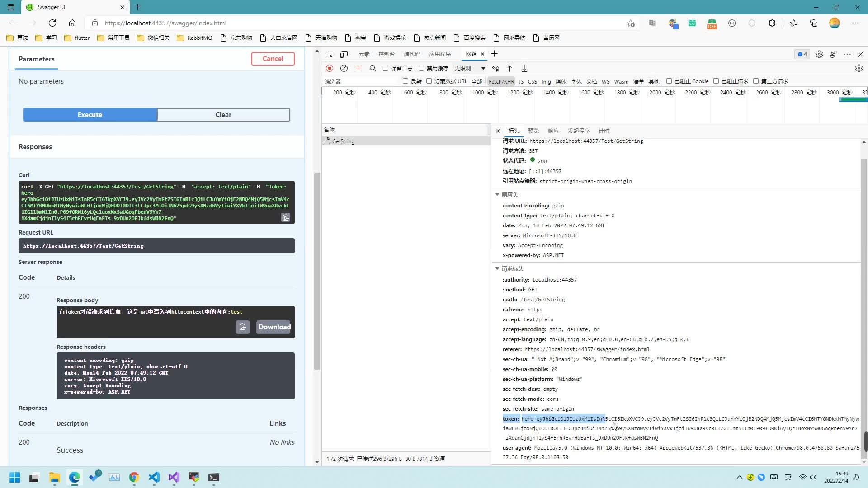Enable the 已阻止 Cookie filter checkbox
This screenshot has height=488, width=868.
click(669, 81)
